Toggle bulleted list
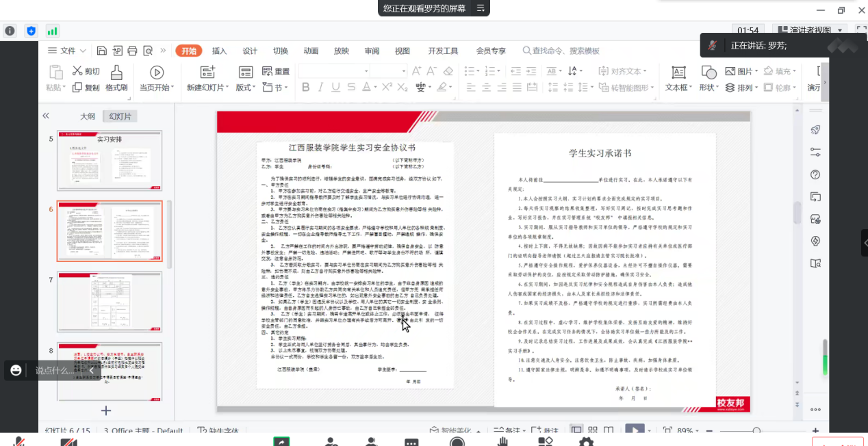 (x=469, y=71)
